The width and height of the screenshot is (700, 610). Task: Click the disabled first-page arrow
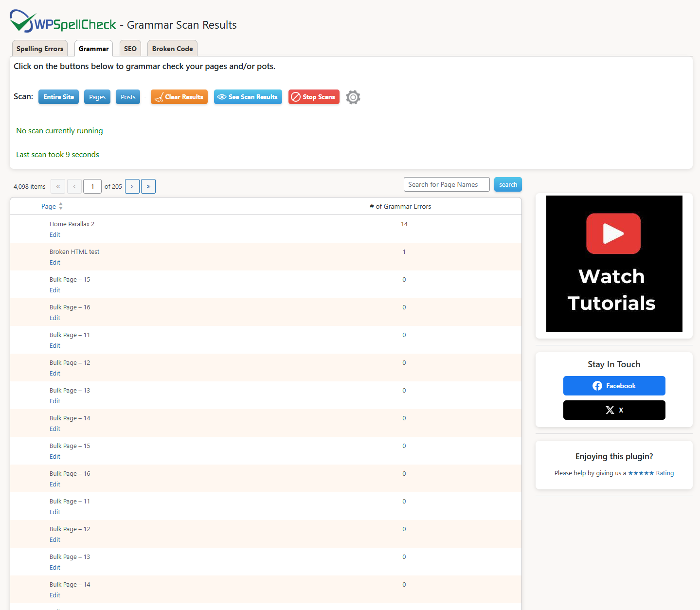click(x=58, y=186)
